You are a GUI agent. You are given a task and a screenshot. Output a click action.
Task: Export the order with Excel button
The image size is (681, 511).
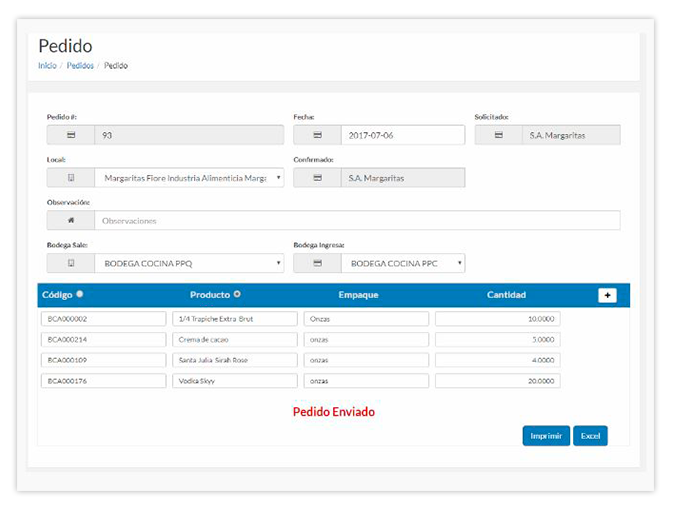(x=590, y=436)
